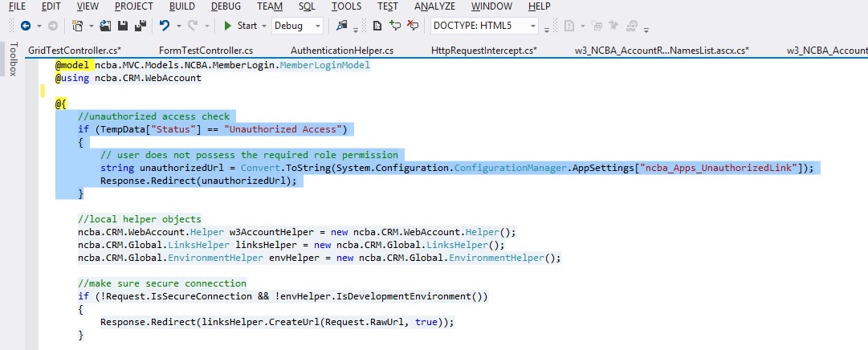Screen dimensions: 868x350
Task: Open the PROJECT menu
Action: [134, 6]
